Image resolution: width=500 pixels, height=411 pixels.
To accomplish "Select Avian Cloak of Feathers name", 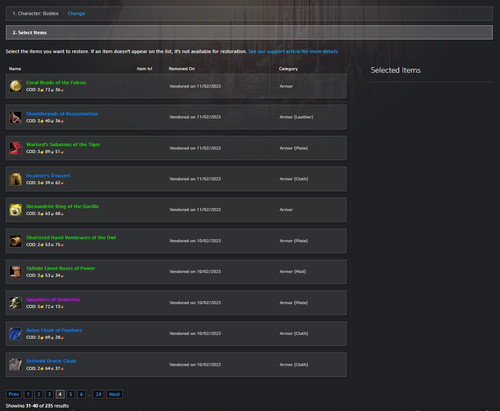I will 54,330.
